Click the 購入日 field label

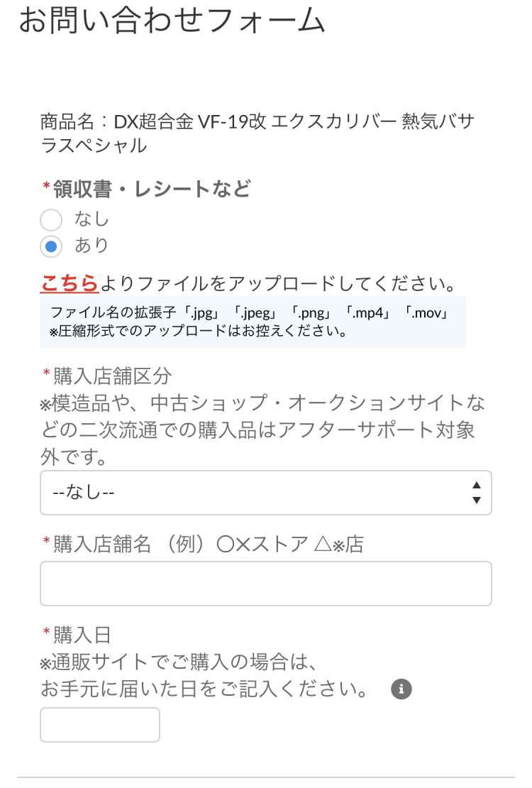(x=82, y=635)
